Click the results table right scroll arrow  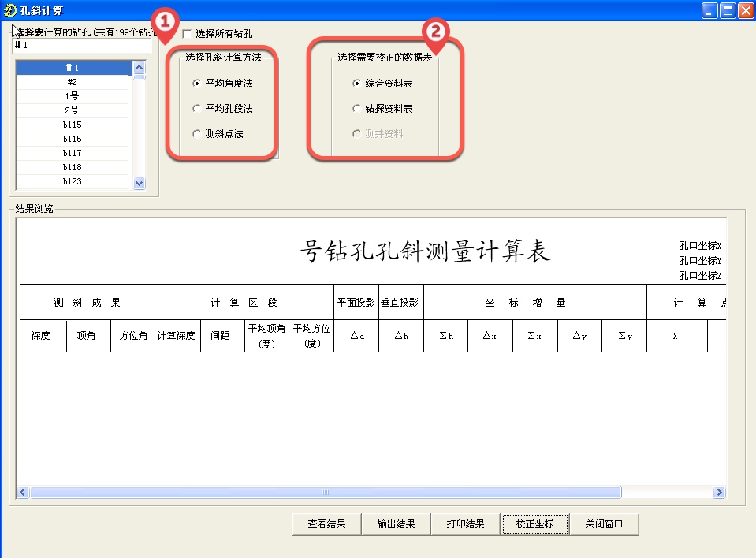tap(719, 493)
